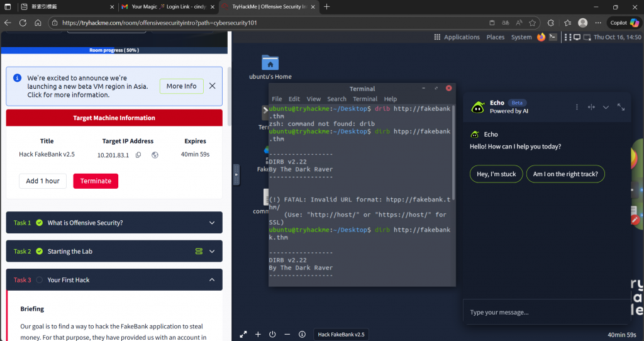Open the Terminal View menu

(313, 99)
